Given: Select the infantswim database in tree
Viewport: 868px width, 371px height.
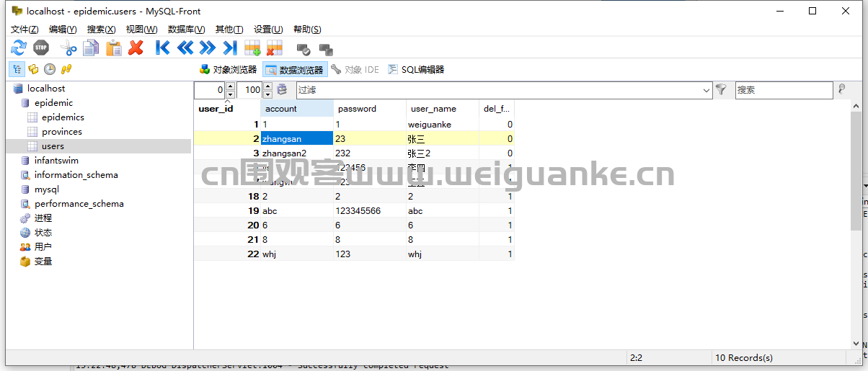Looking at the screenshot, I should click(56, 161).
